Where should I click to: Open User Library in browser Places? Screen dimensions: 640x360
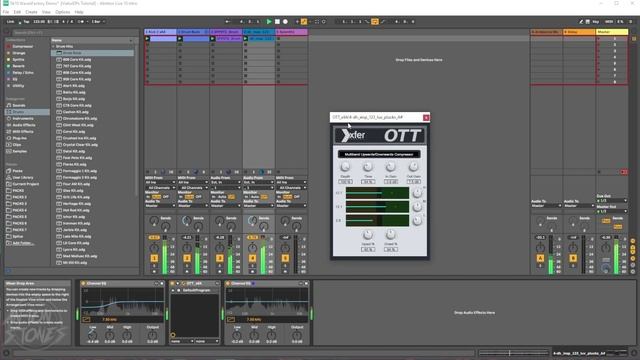pos(23,178)
